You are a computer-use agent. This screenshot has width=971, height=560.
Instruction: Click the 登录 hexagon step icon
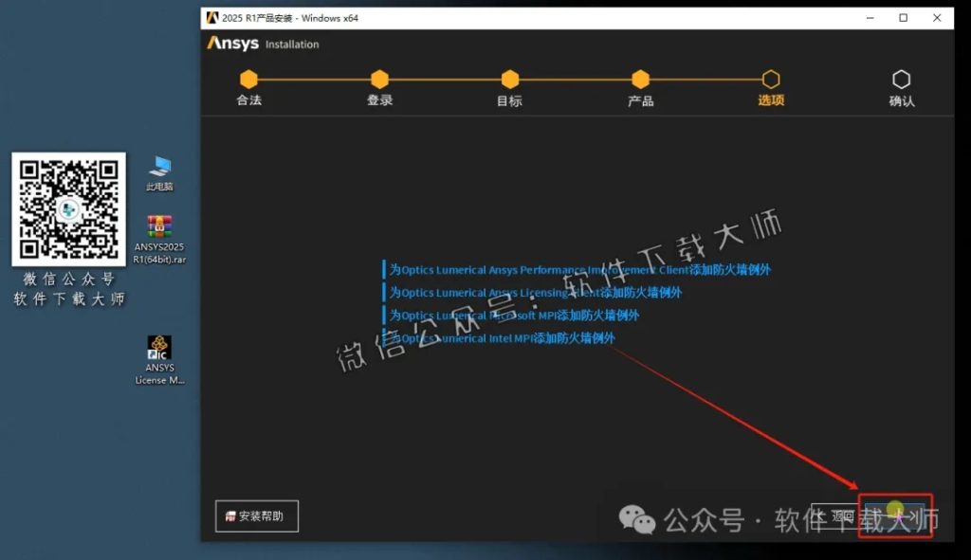[x=379, y=81]
